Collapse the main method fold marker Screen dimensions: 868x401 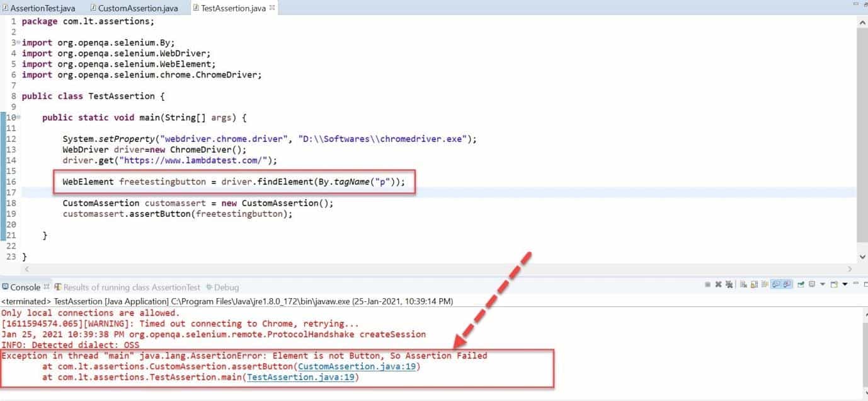click(18, 117)
